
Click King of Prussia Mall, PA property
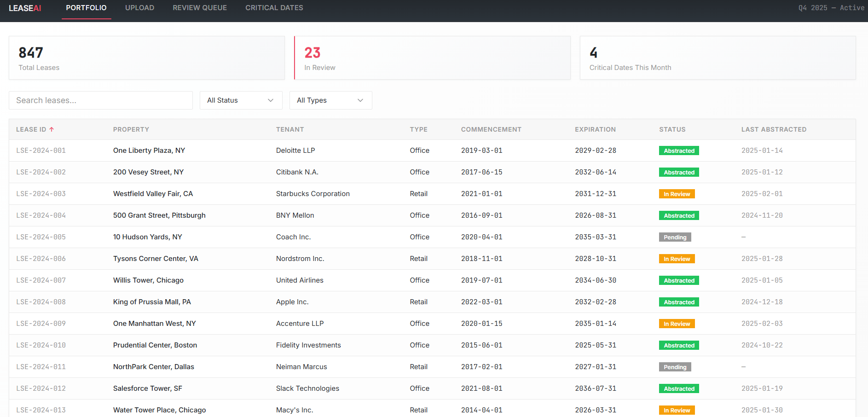(152, 302)
